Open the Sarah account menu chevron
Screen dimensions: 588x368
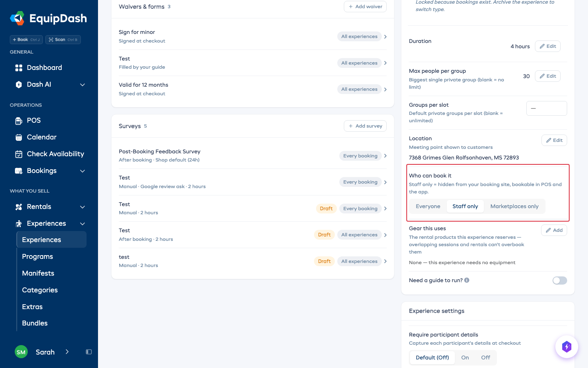[x=67, y=352]
